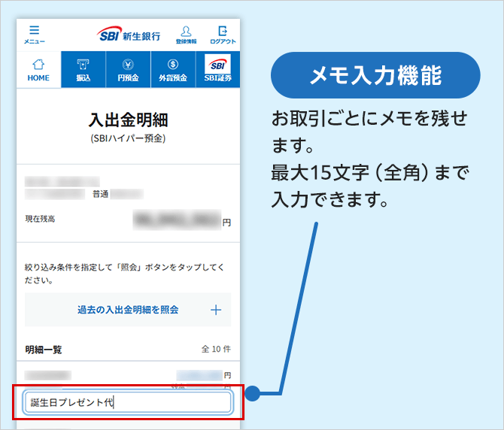Click the メモ入力機能 banner label
The image size is (504, 430).
pos(375,75)
